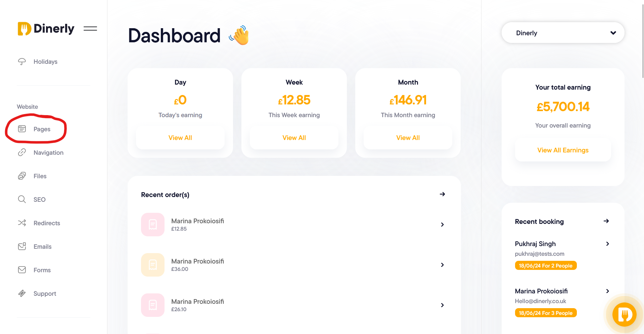
Task: Click the Redirects shuffle icon
Action: (x=22, y=223)
